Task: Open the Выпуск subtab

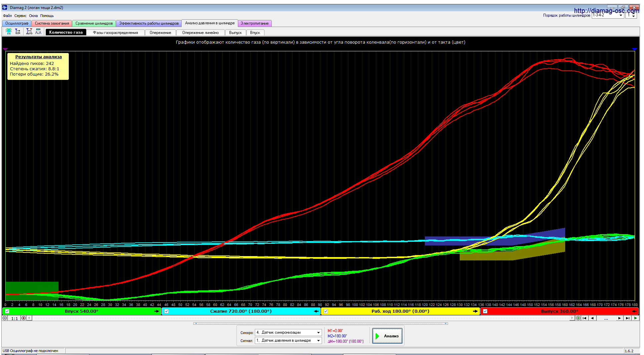Action: click(x=236, y=33)
